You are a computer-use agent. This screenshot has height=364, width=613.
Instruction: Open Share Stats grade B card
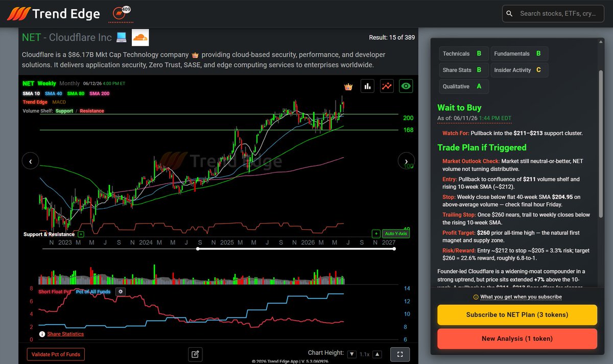(x=464, y=70)
